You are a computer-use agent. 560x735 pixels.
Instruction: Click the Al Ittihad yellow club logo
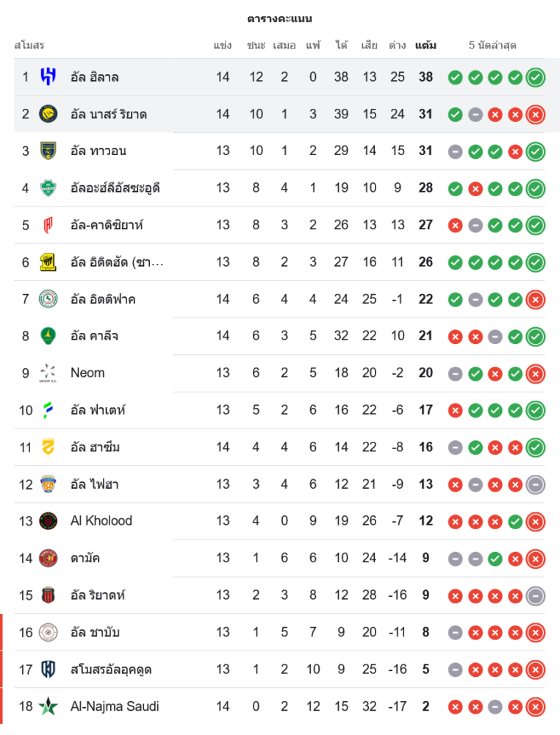click(x=48, y=262)
